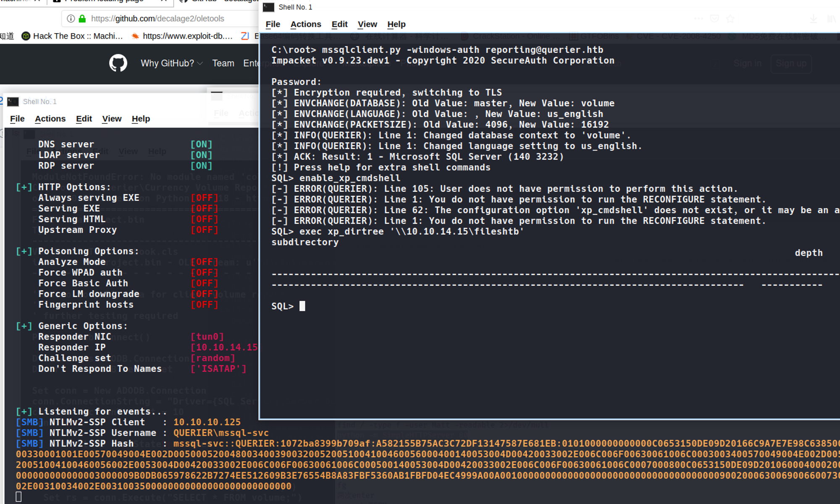Click 'Press help for extra shell commands'
This screenshot has width=840, height=504.
coord(381,167)
